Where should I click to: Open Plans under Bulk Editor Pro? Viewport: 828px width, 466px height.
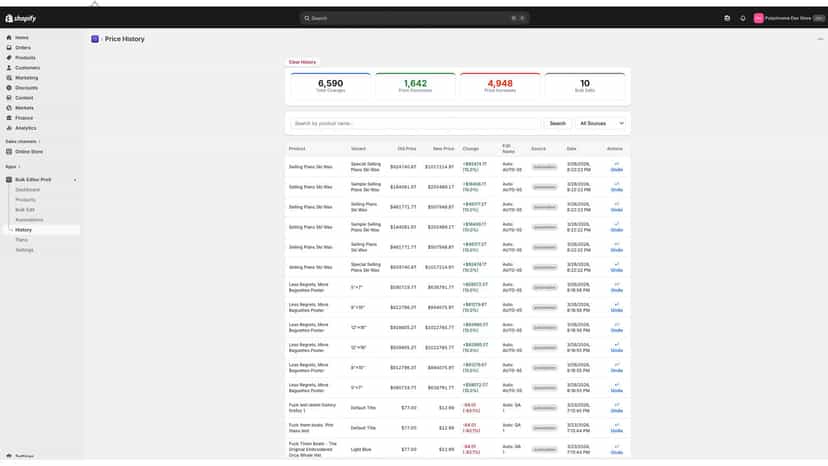tap(22, 240)
